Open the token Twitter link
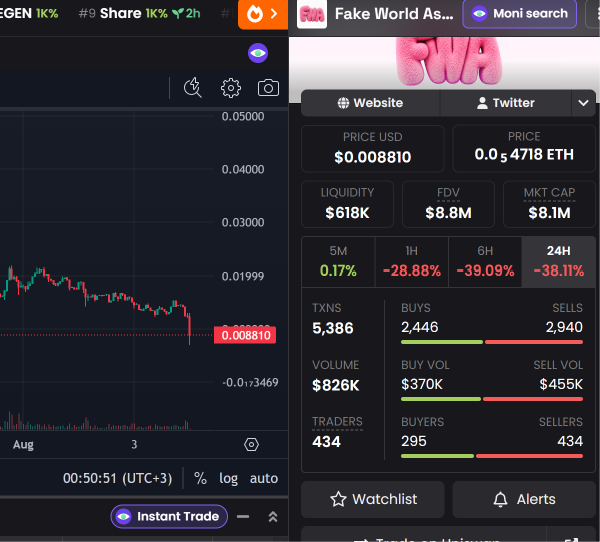Screen dimensions: 600x542 [x=505, y=103]
